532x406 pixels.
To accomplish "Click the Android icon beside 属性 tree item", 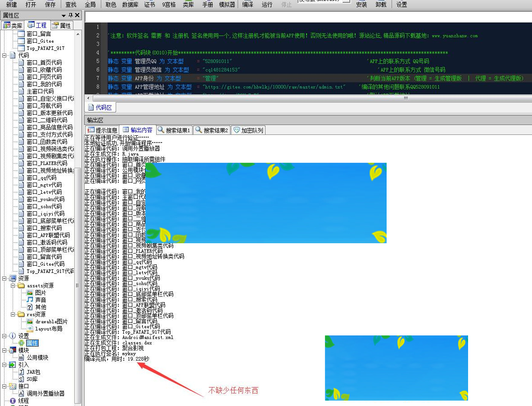I will point(21,343).
